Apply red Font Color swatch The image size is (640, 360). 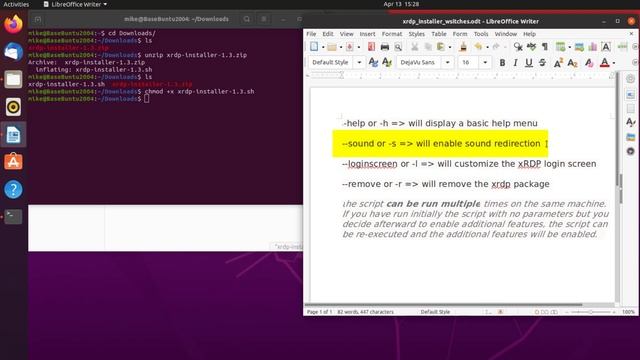[604, 62]
